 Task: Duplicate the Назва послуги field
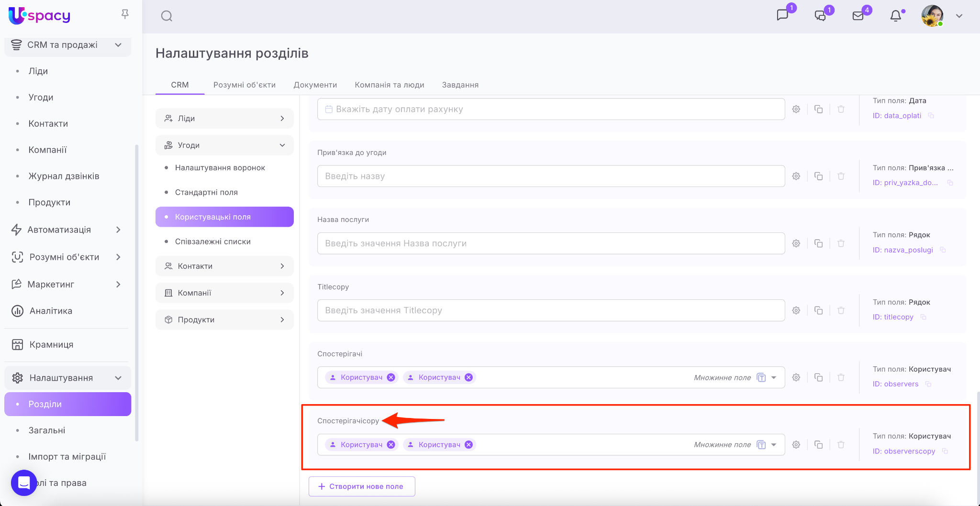818,243
